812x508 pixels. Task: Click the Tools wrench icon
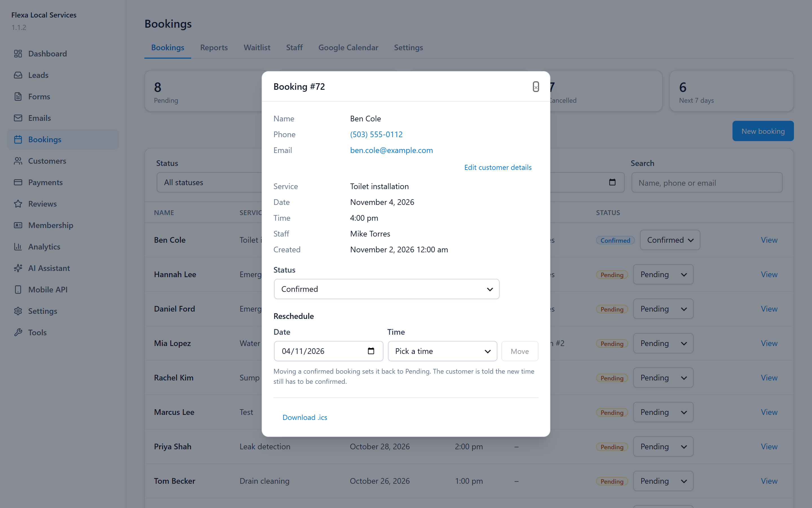pyautogui.click(x=18, y=333)
